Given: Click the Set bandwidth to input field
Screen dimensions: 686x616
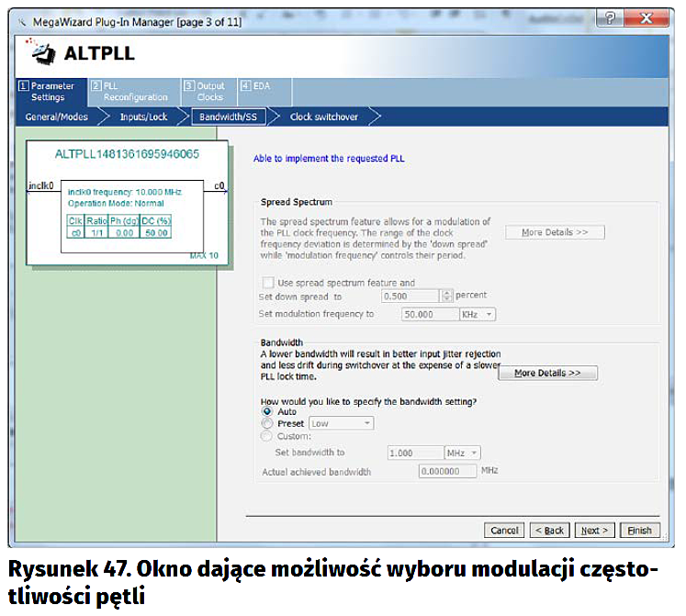Looking at the screenshot, I should coord(413,454).
